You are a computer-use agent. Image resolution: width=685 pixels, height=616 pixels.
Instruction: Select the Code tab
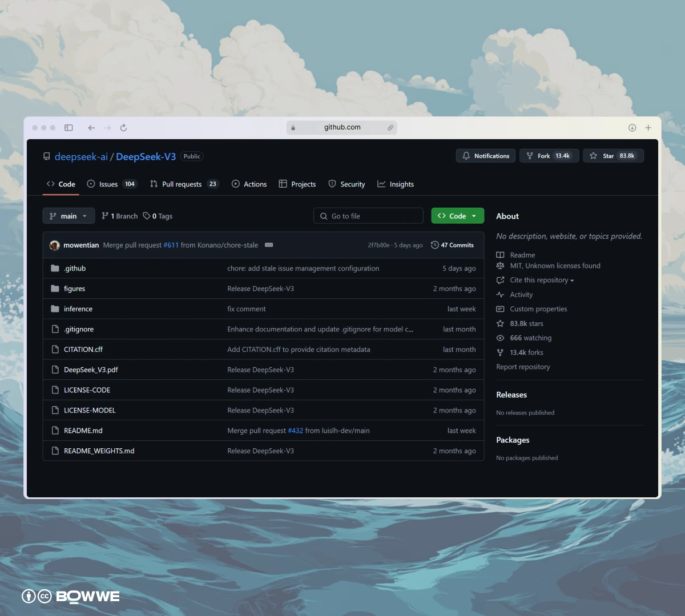(x=61, y=184)
